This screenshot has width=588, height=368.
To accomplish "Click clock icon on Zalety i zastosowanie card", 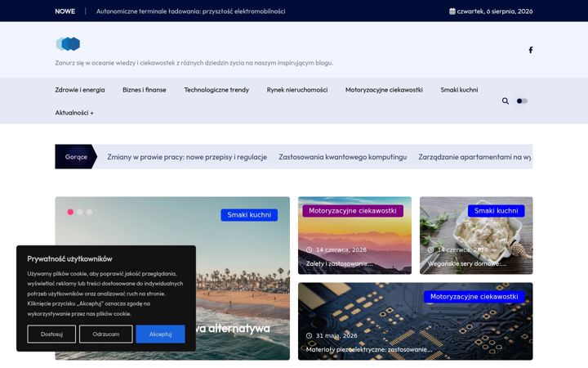I will coord(309,249).
